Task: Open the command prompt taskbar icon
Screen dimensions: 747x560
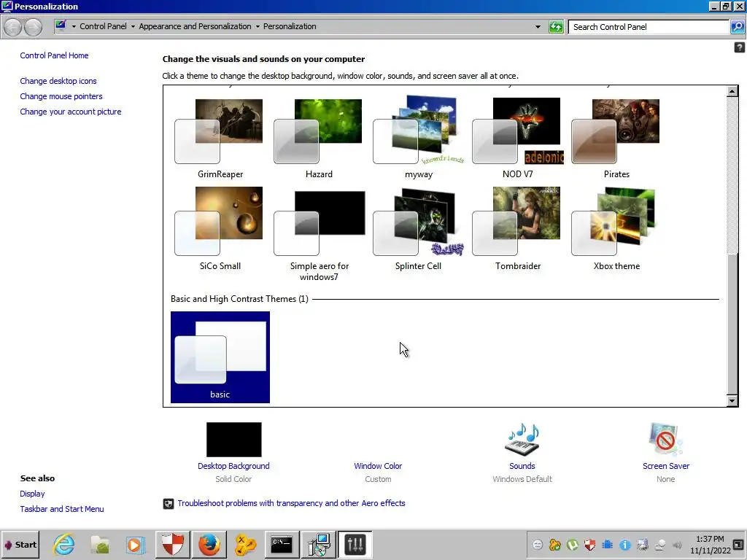Action: 282,545
